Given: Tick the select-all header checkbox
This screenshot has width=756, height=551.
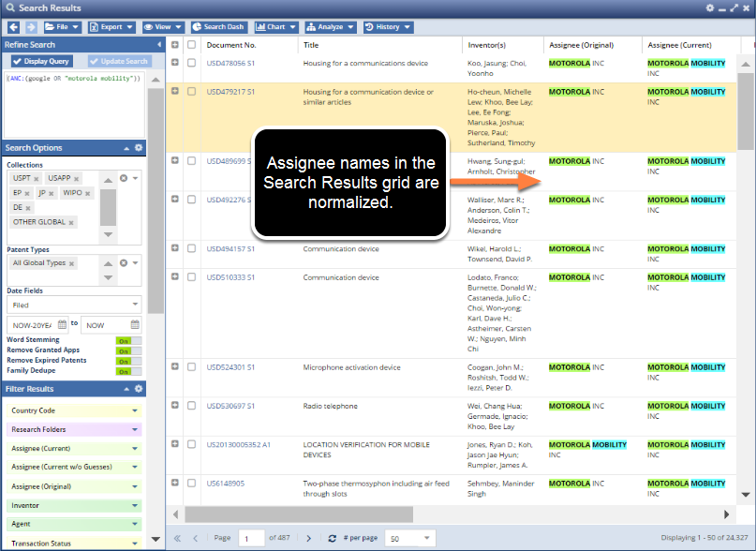Looking at the screenshot, I should point(191,44).
